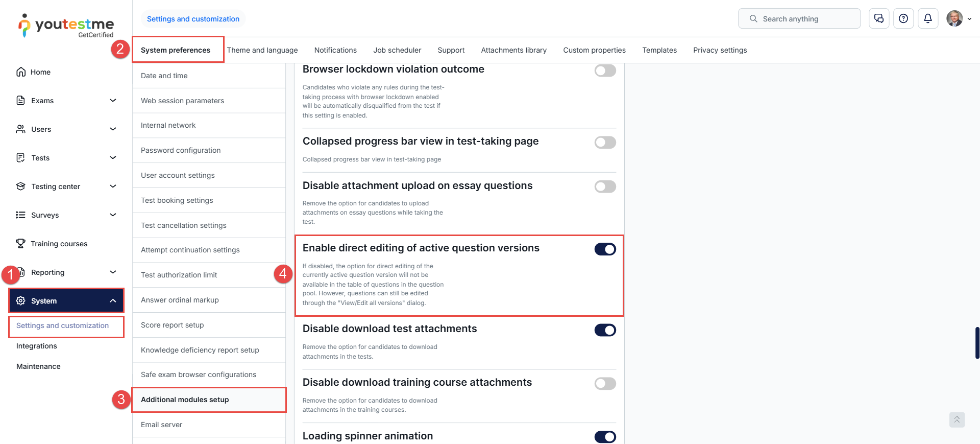Screen dimensions: 980x444
Task: Click the Tests checklist icon
Action: click(21, 158)
